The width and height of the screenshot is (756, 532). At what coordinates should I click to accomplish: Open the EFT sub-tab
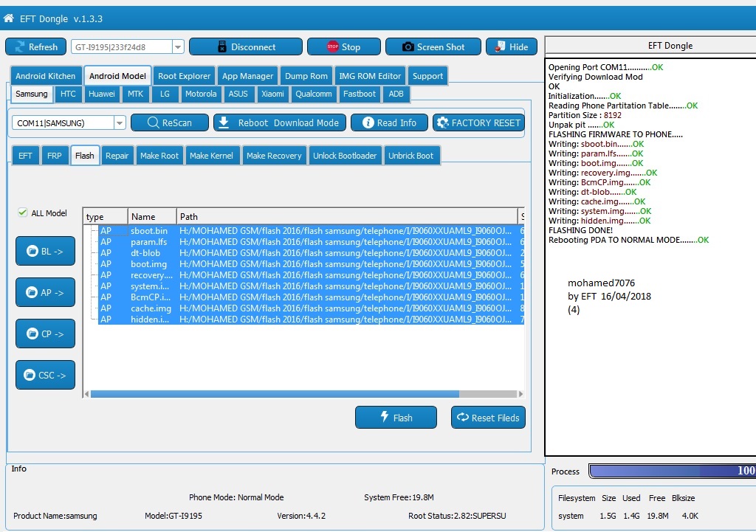(x=25, y=155)
